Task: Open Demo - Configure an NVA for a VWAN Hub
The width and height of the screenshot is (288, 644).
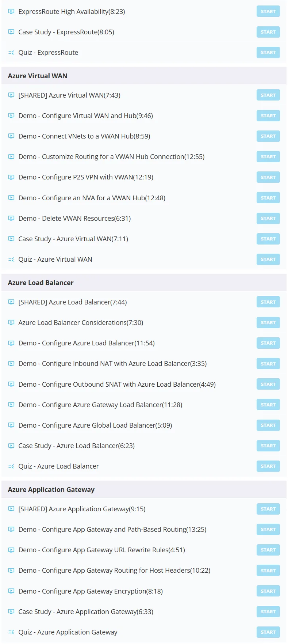Action: point(92,198)
